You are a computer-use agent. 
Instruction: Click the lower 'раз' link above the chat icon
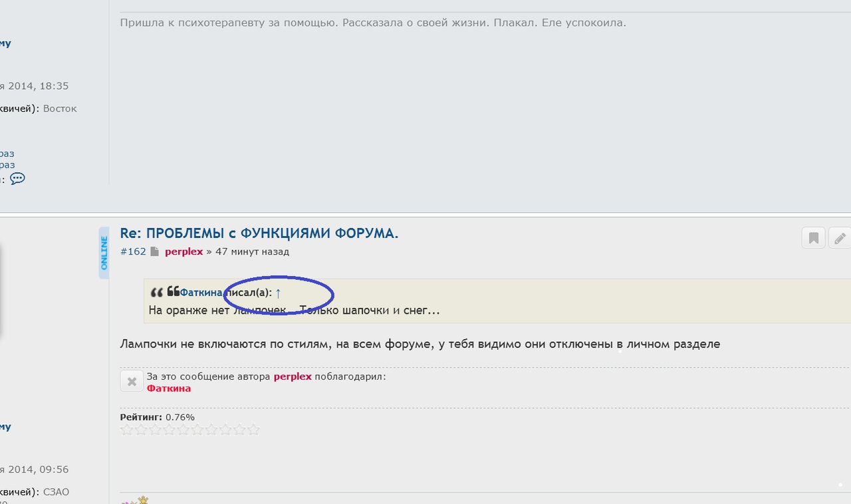tap(7, 165)
